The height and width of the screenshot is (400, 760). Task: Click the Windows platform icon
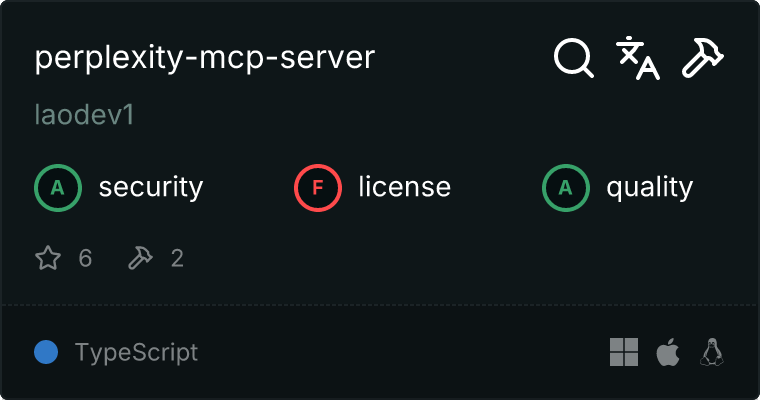point(624,352)
